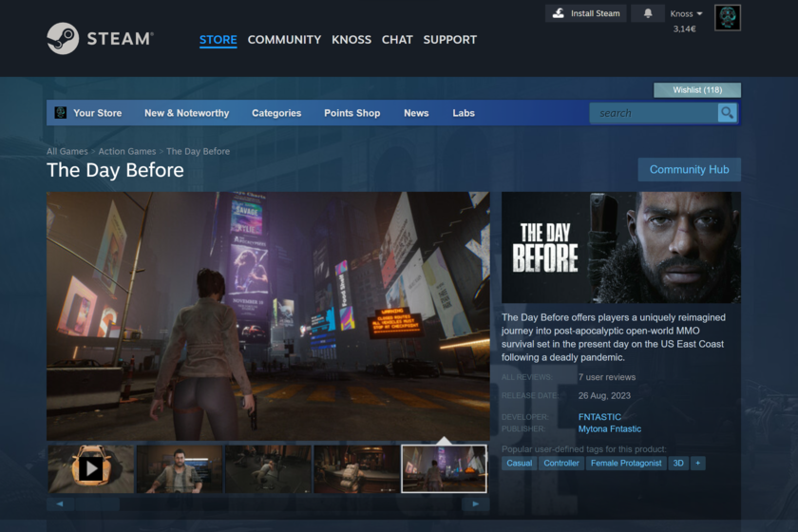Screen dimensions: 798x532
Task: Click the All Games breadcrumb
Action: tap(67, 151)
